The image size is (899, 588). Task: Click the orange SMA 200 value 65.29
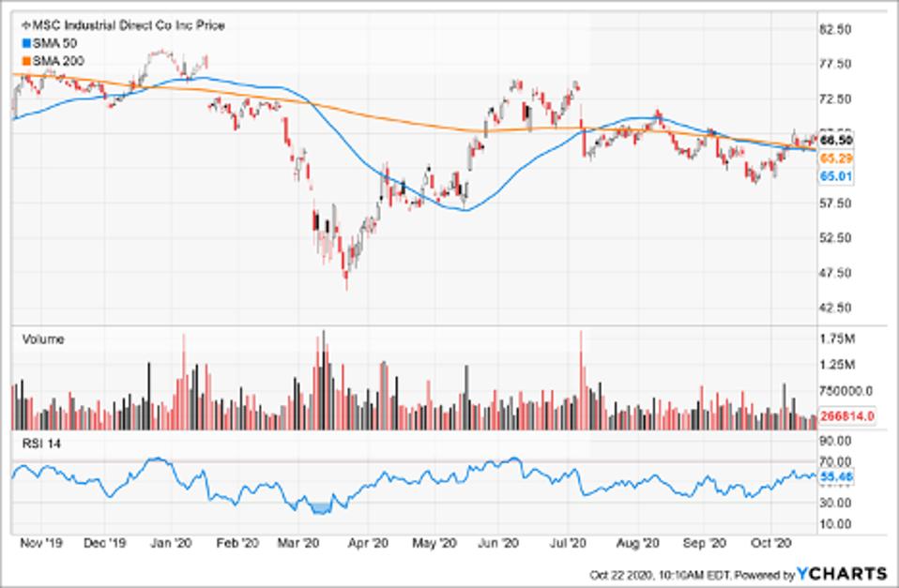[x=836, y=158]
